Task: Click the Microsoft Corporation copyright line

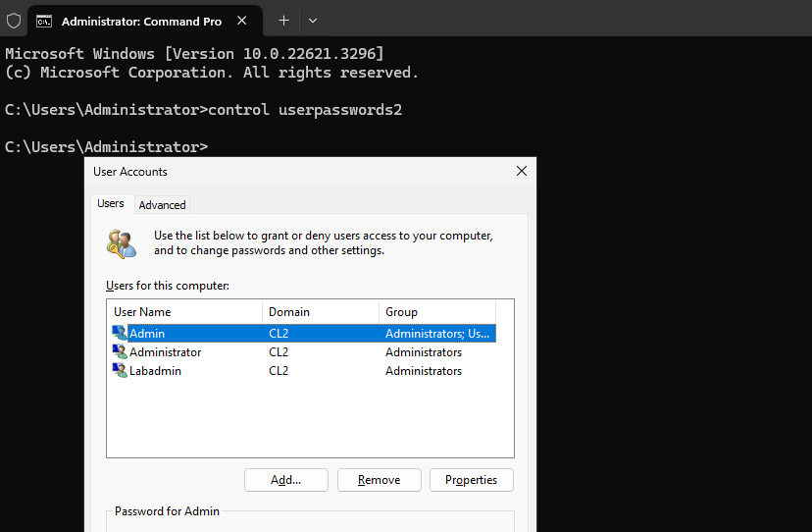Action: pos(211,72)
